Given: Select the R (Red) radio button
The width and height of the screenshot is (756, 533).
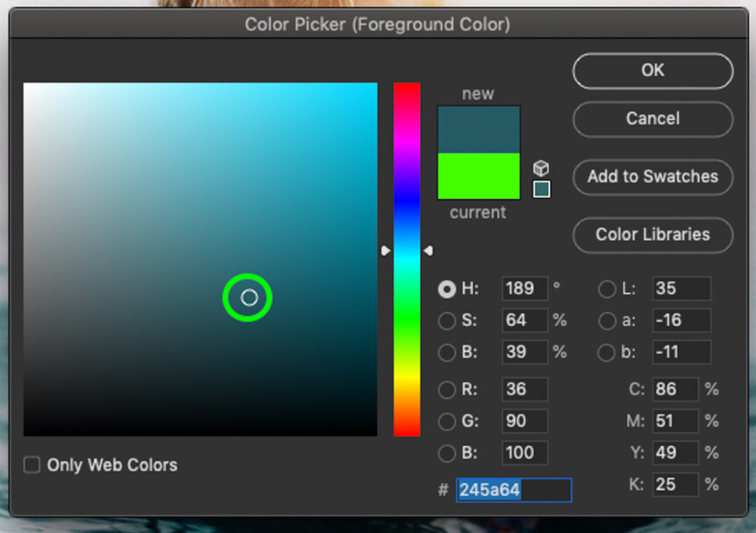Looking at the screenshot, I should click(447, 389).
